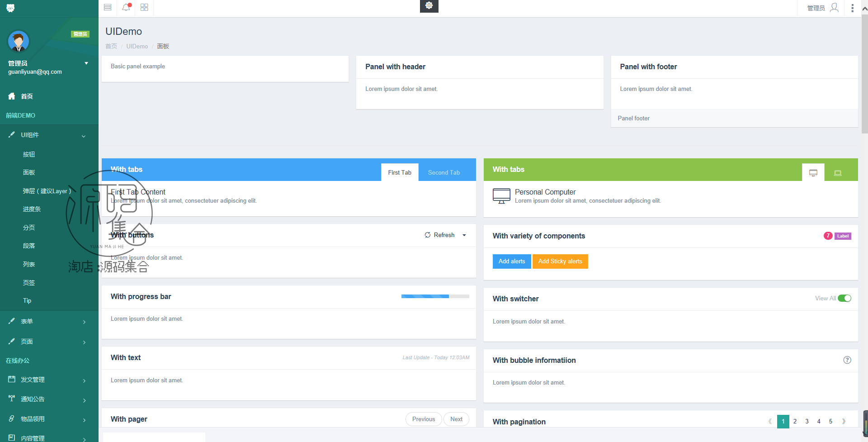Click the 通知公告 antenna icon
This screenshot has width=868, height=442.
(12, 399)
